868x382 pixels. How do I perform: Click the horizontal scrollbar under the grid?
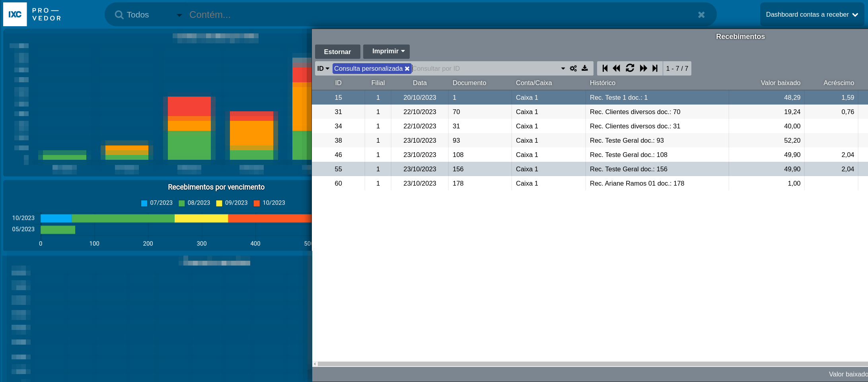(593, 364)
